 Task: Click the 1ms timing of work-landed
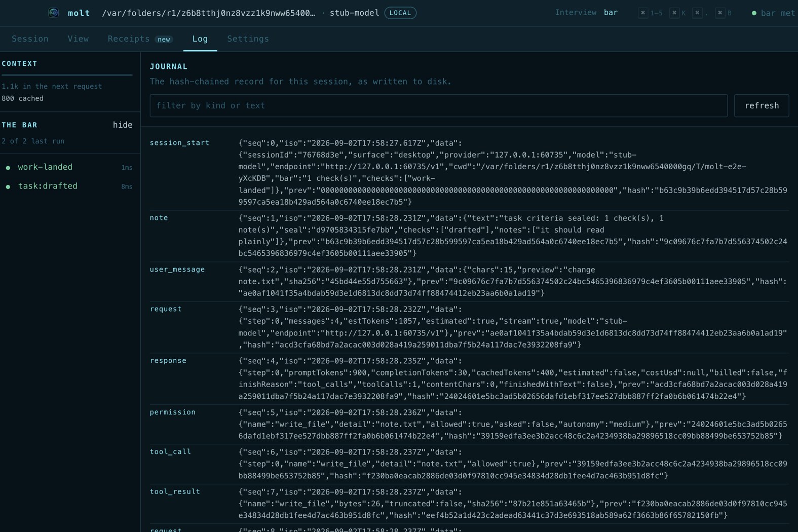pos(127,168)
